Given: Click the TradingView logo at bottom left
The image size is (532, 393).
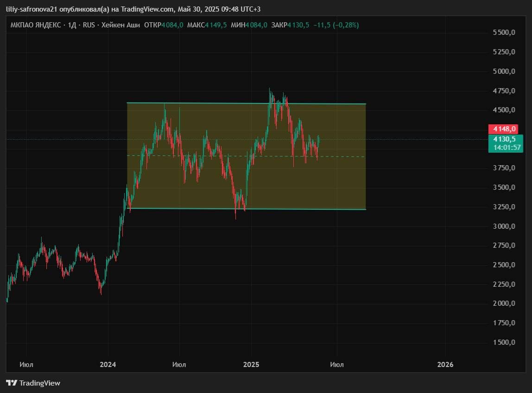Looking at the screenshot, I should [33, 383].
